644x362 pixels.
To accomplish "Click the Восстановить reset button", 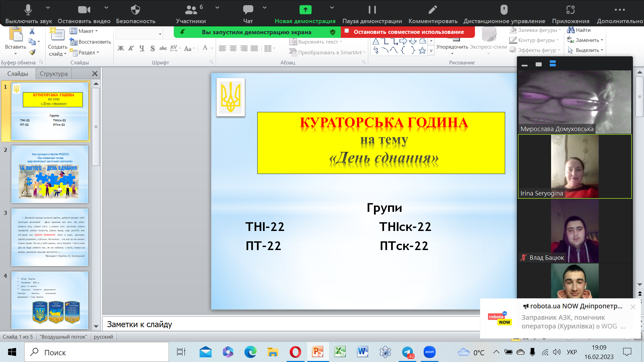I will (x=91, y=42).
